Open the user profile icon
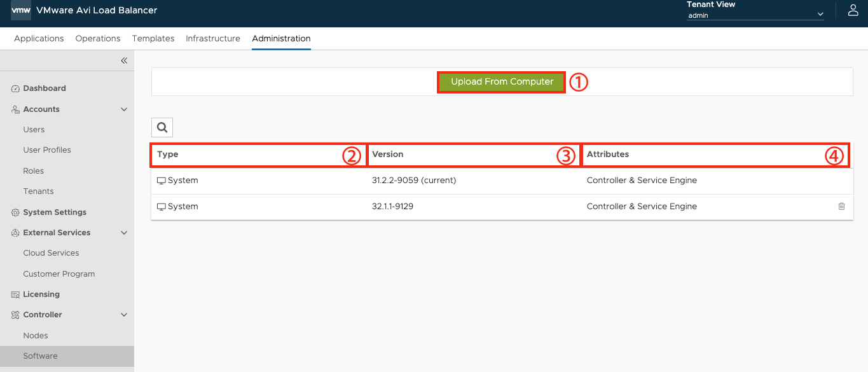 pos(853,10)
